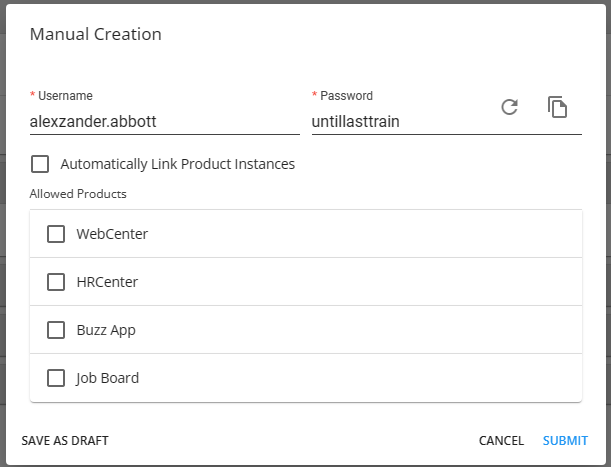Click the Buzz App product name
The height and width of the screenshot is (467, 611).
(x=106, y=330)
